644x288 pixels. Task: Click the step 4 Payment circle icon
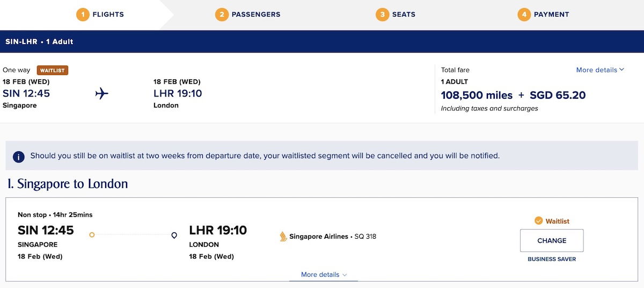[x=524, y=14]
